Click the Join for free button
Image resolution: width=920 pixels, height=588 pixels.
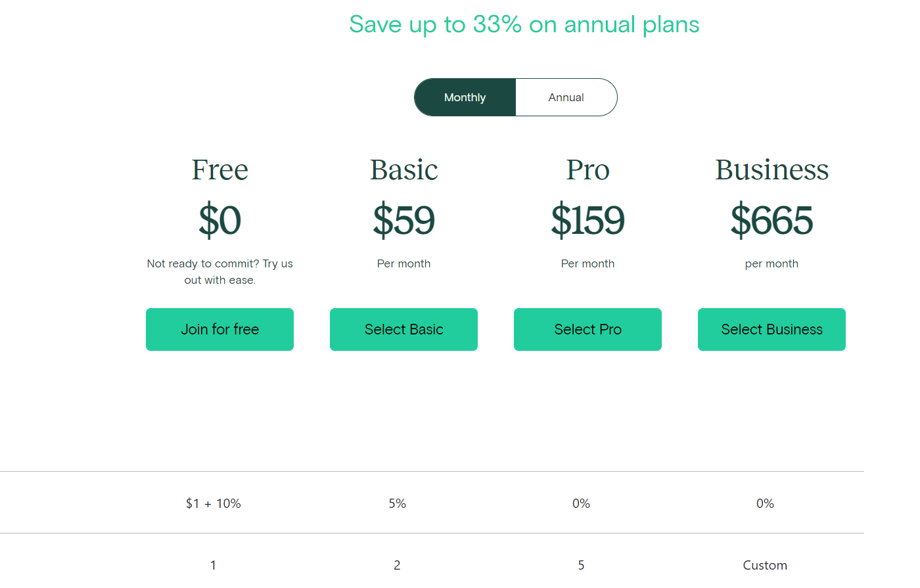pos(219,329)
